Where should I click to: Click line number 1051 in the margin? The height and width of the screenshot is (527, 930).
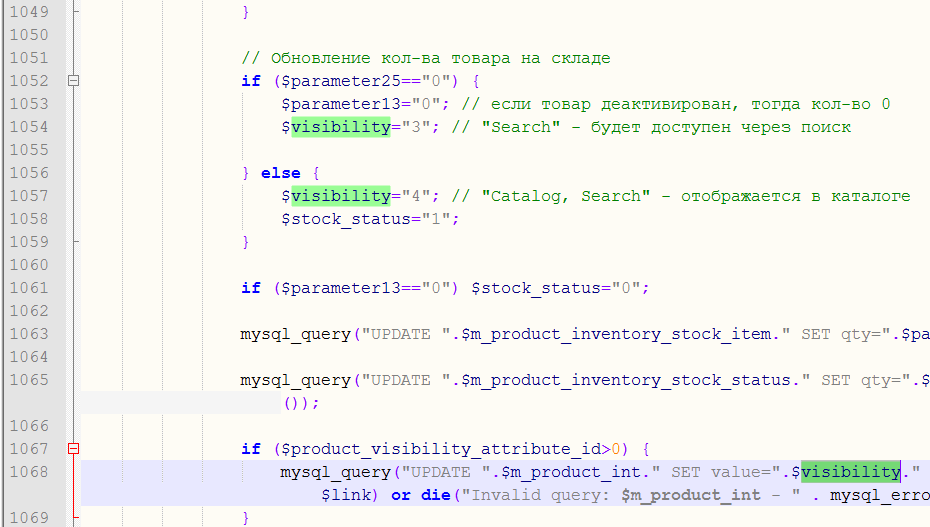tap(28, 58)
